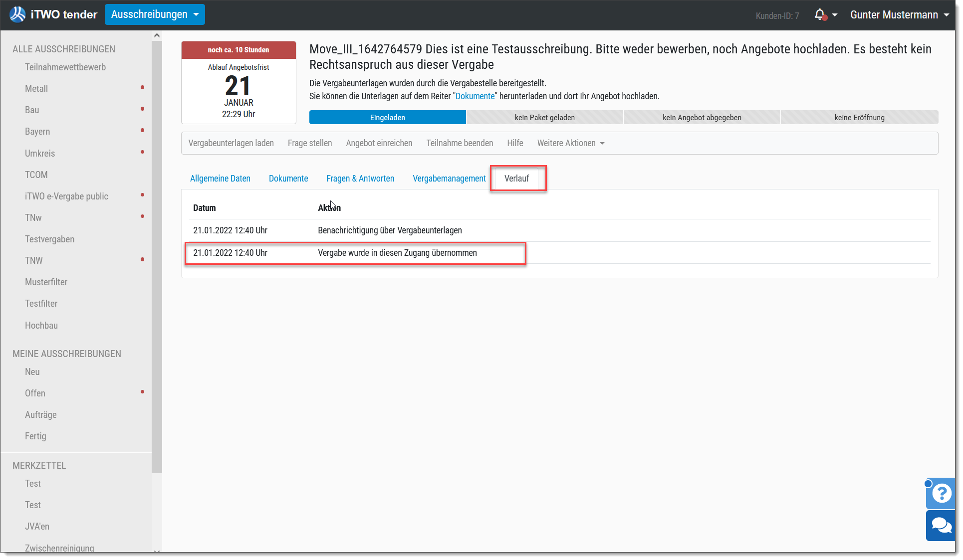Click Teilnahme beenden action
The image size is (963, 560).
pyautogui.click(x=460, y=143)
